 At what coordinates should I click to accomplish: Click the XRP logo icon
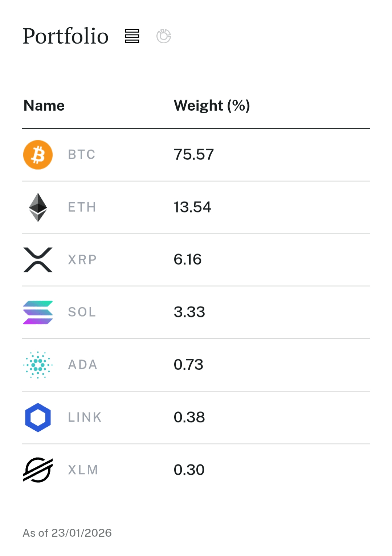point(38,260)
